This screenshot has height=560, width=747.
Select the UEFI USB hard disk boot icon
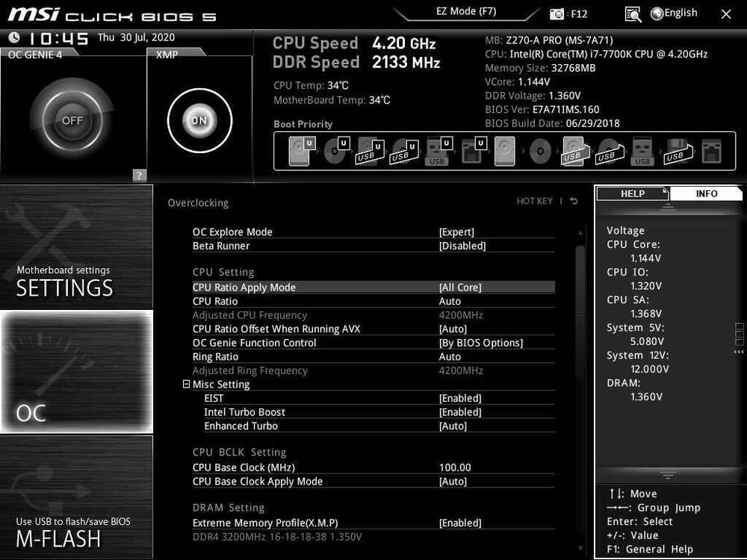[x=371, y=152]
